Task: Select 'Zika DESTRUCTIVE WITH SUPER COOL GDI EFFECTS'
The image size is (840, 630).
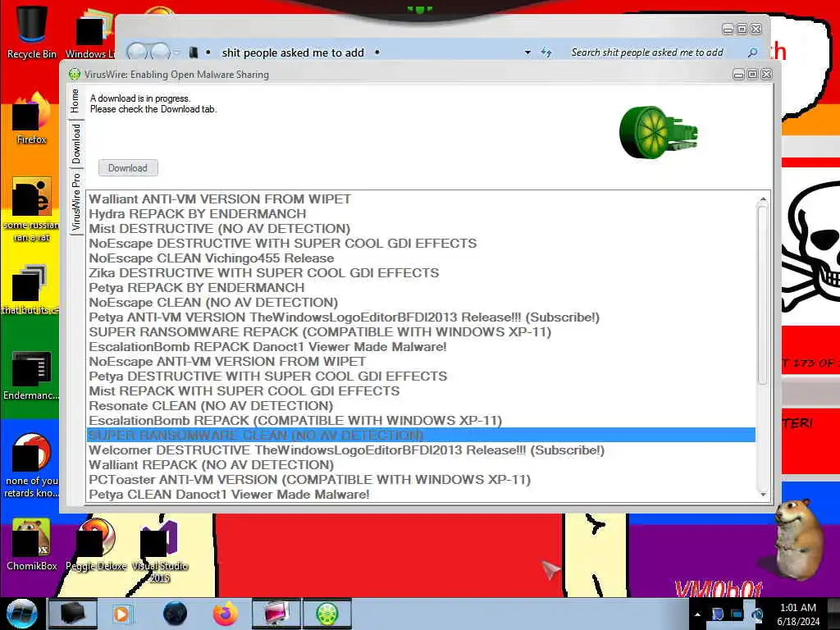Action: point(421,272)
